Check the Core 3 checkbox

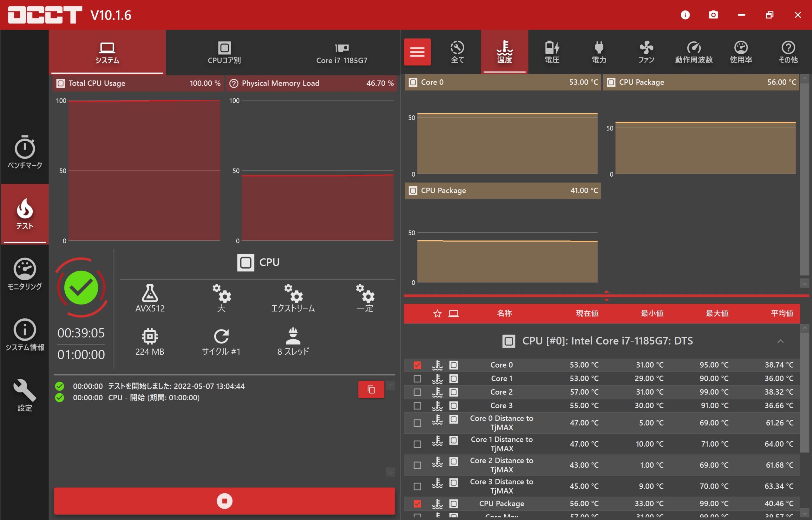[417, 405]
